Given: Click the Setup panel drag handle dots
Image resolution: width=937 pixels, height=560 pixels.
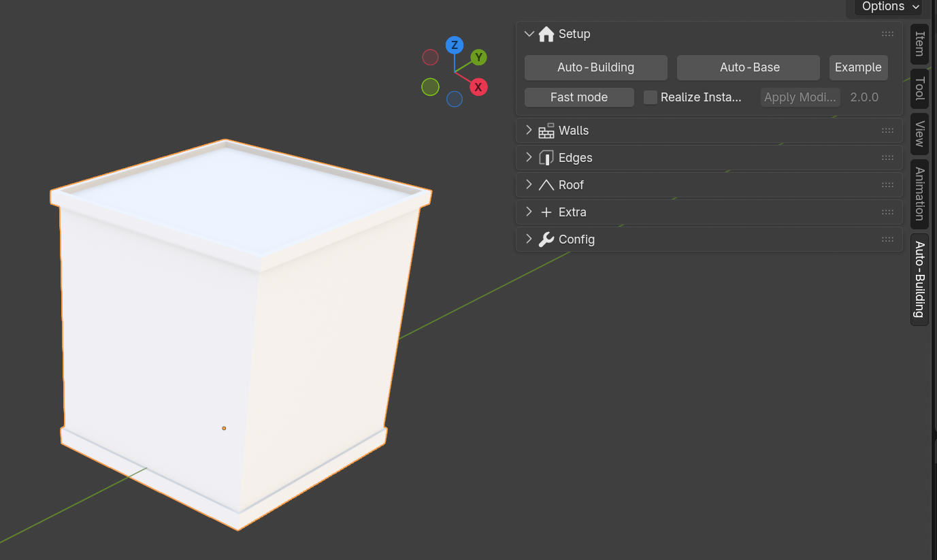Looking at the screenshot, I should (887, 34).
